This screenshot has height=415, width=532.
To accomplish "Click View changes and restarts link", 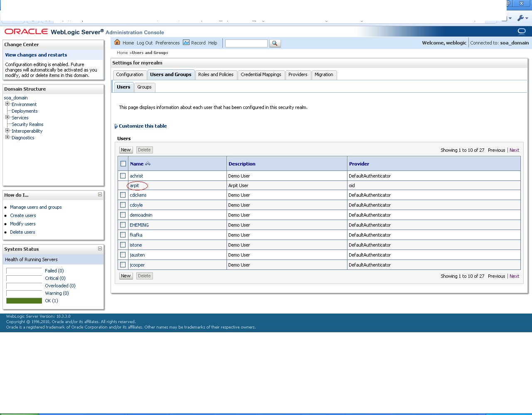I will [x=36, y=55].
